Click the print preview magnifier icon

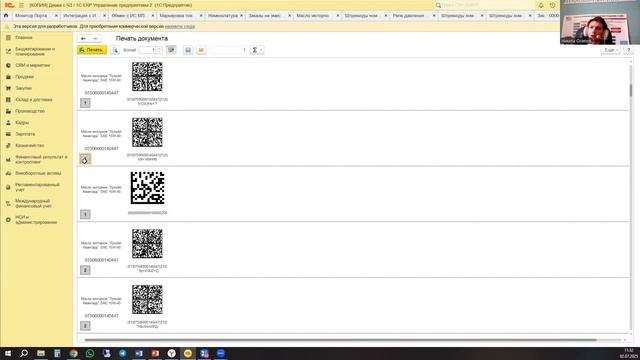point(116,50)
